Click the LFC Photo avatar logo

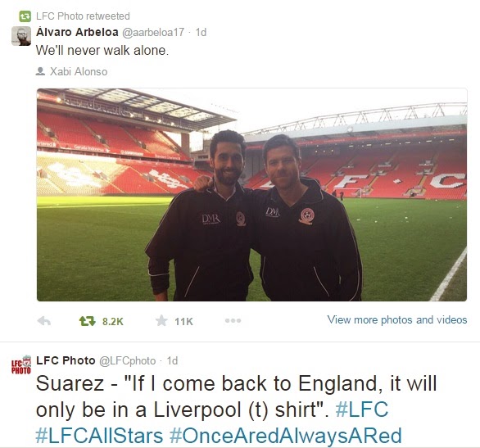click(x=21, y=364)
